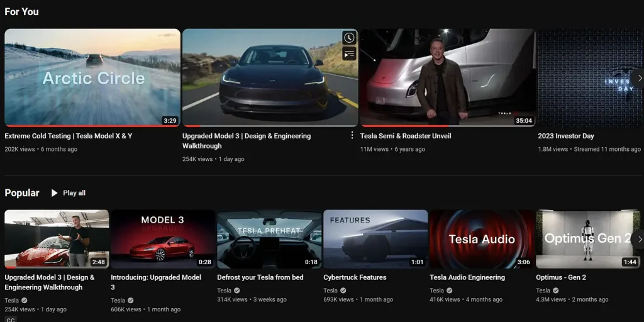Click the CC closed captions badge

[11, 319]
